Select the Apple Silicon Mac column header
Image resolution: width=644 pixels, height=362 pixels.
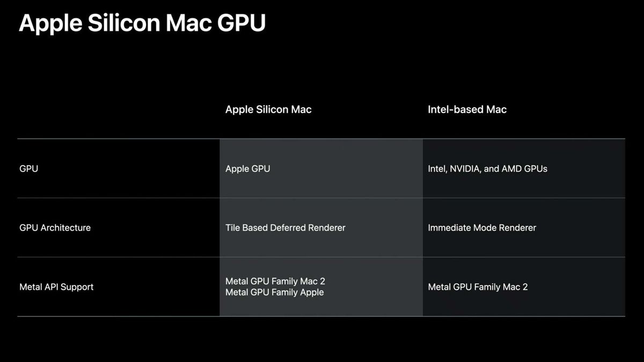(268, 109)
